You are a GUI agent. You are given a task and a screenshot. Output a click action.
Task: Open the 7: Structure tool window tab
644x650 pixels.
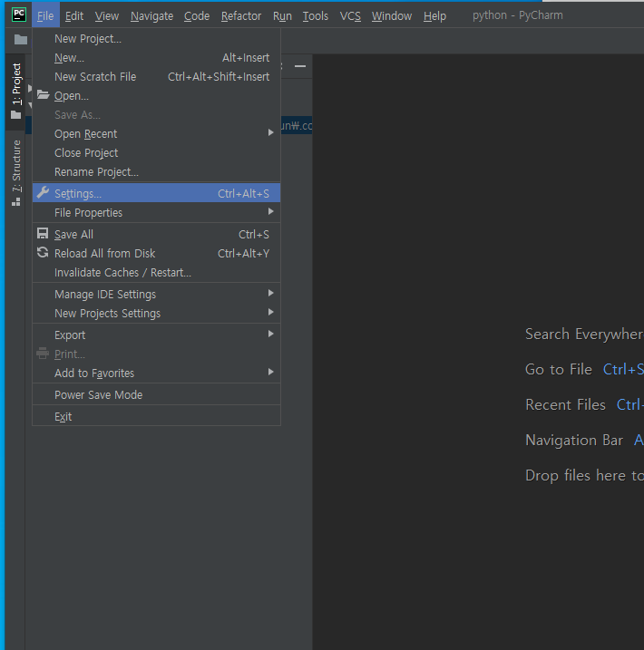point(16,172)
